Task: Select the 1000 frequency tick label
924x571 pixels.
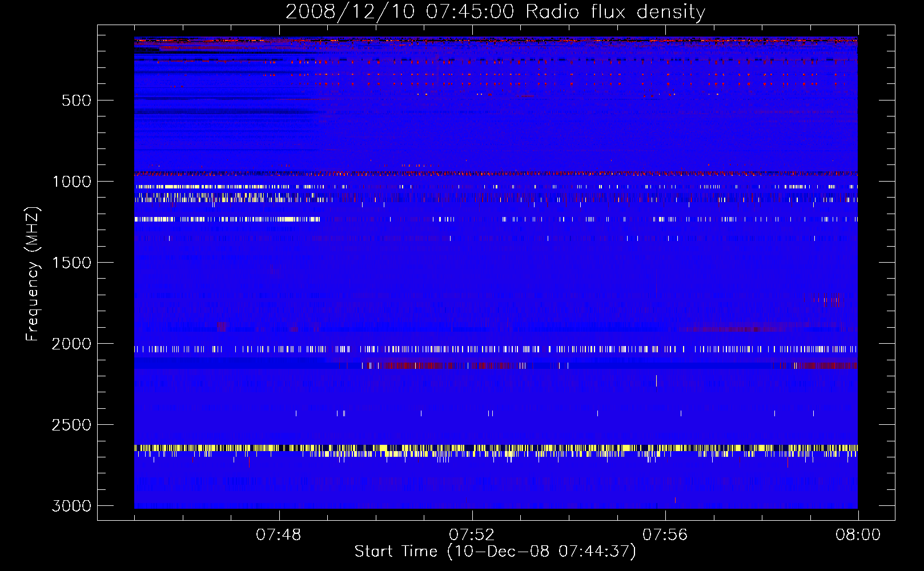Action: click(72, 182)
